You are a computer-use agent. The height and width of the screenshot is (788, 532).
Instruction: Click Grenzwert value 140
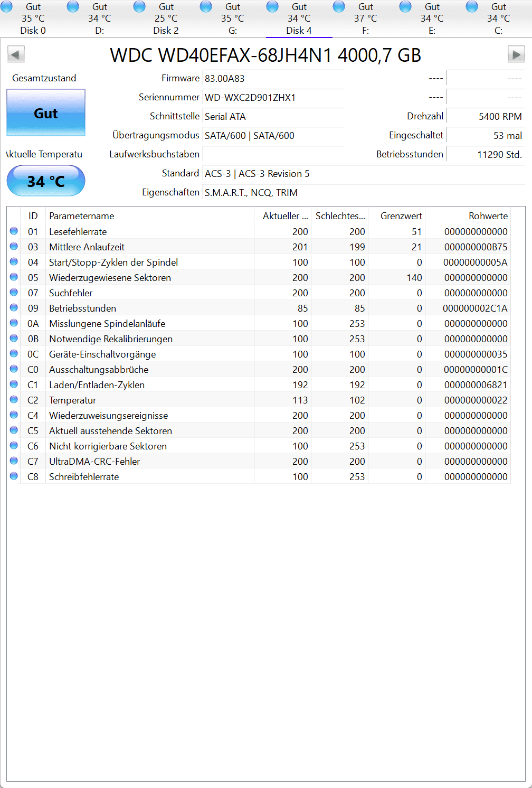pyautogui.click(x=414, y=277)
